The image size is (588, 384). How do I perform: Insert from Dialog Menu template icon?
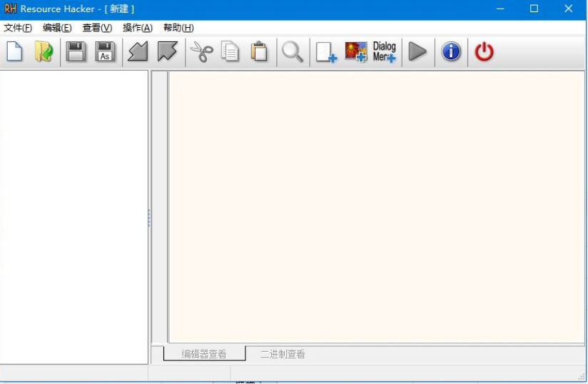point(385,52)
